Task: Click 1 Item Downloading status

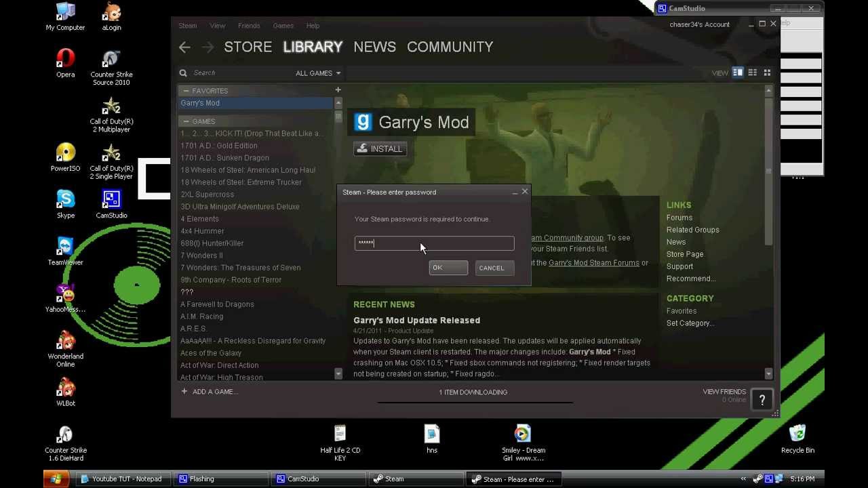Action: click(x=473, y=392)
